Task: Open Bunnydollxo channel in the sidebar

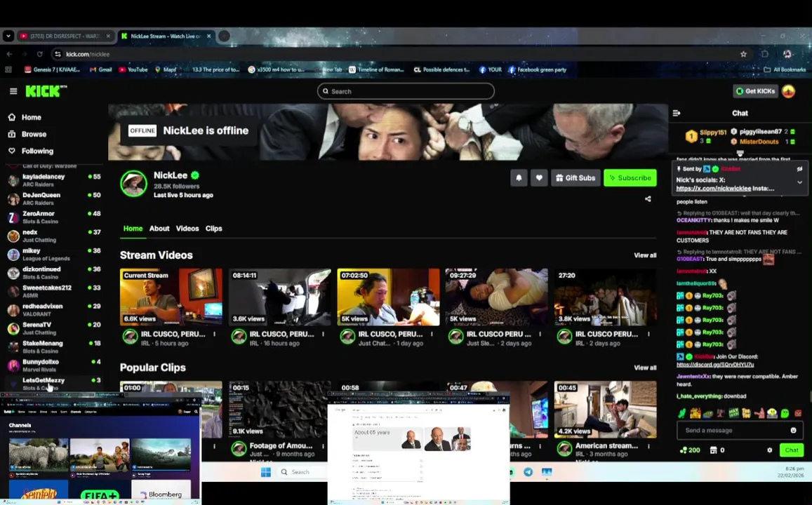Action: (54, 365)
